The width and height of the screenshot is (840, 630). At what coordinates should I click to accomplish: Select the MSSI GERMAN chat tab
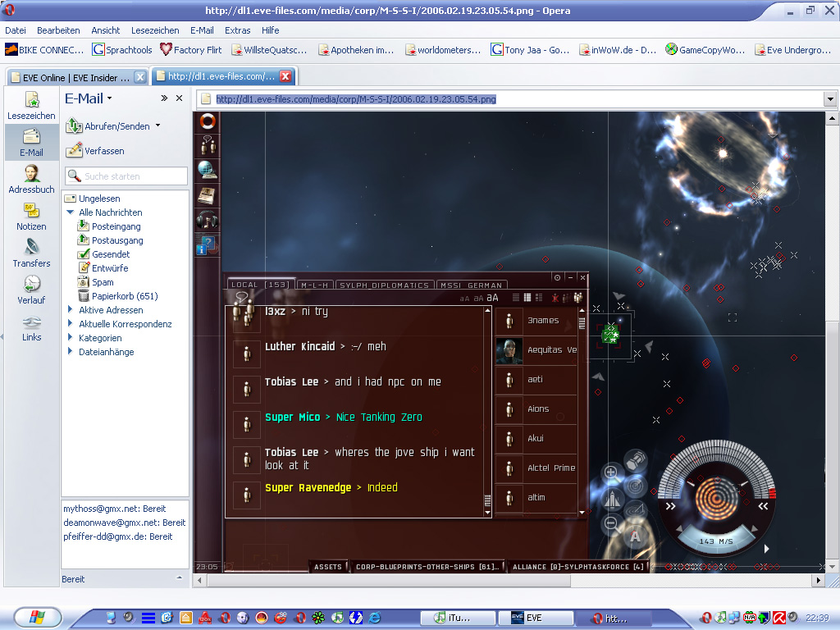(x=472, y=285)
